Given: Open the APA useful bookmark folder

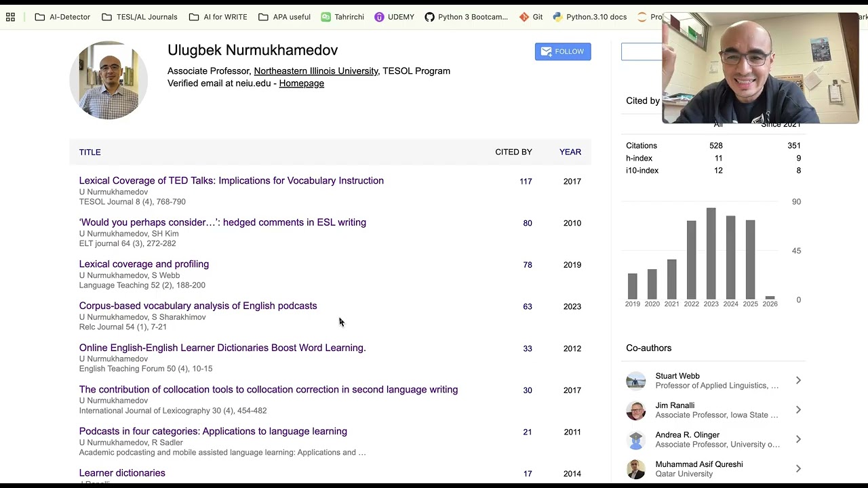Looking at the screenshot, I should [x=285, y=17].
